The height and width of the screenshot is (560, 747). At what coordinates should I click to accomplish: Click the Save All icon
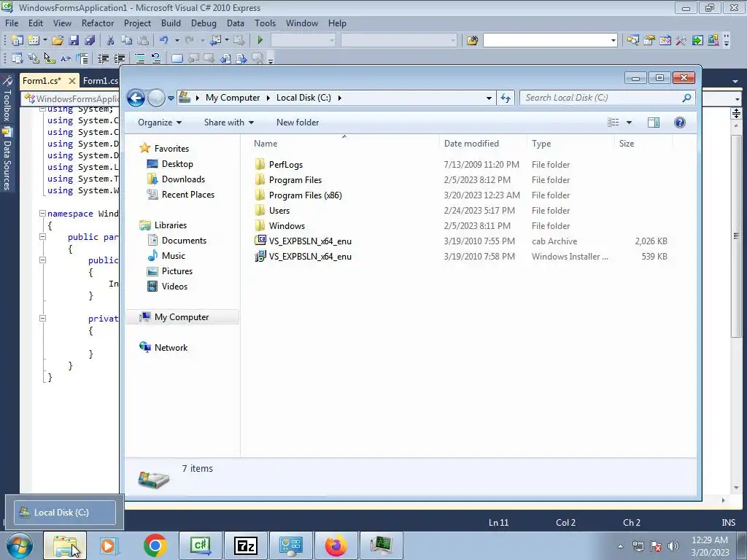[90, 41]
